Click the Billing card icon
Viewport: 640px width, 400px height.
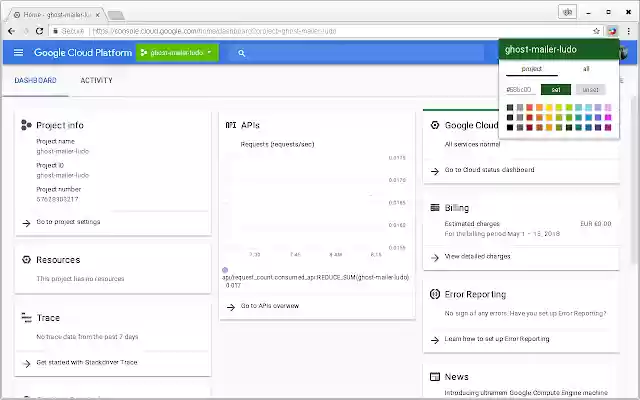435,208
